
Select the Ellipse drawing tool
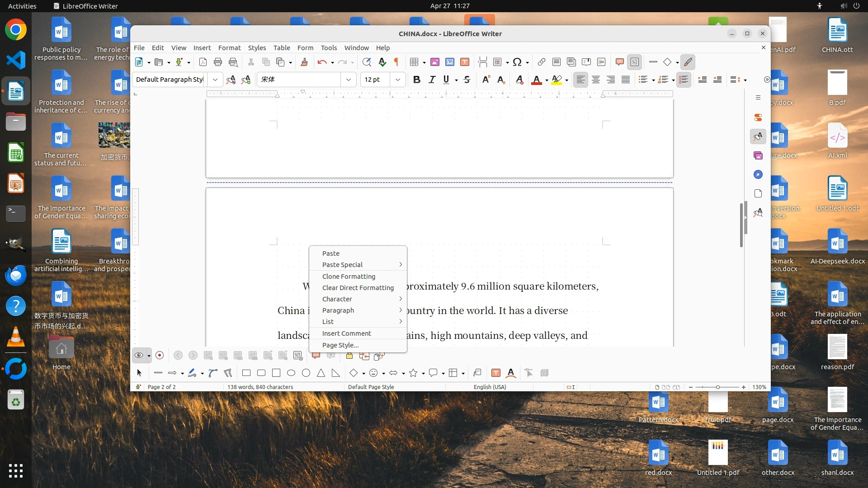pos(291,373)
